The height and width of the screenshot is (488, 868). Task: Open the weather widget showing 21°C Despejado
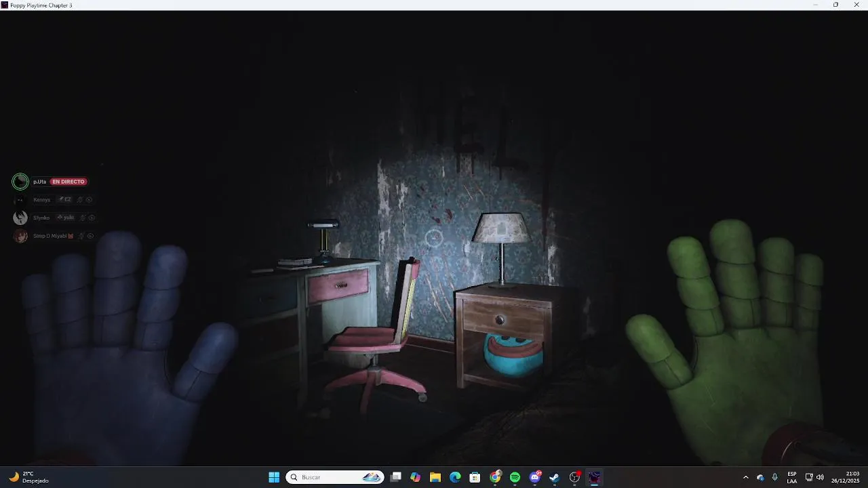(x=28, y=477)
